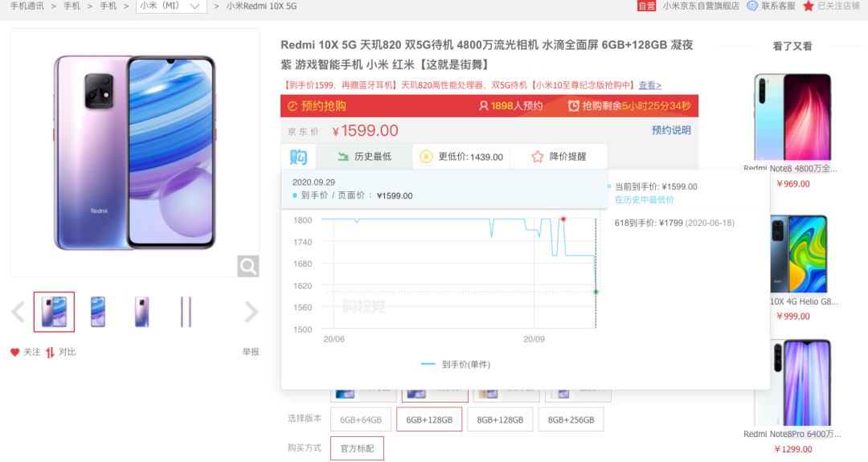Click the 购 shopping extension icon
Image resolution: width=868 pixels, height=462 pixels.
point(298,157)
